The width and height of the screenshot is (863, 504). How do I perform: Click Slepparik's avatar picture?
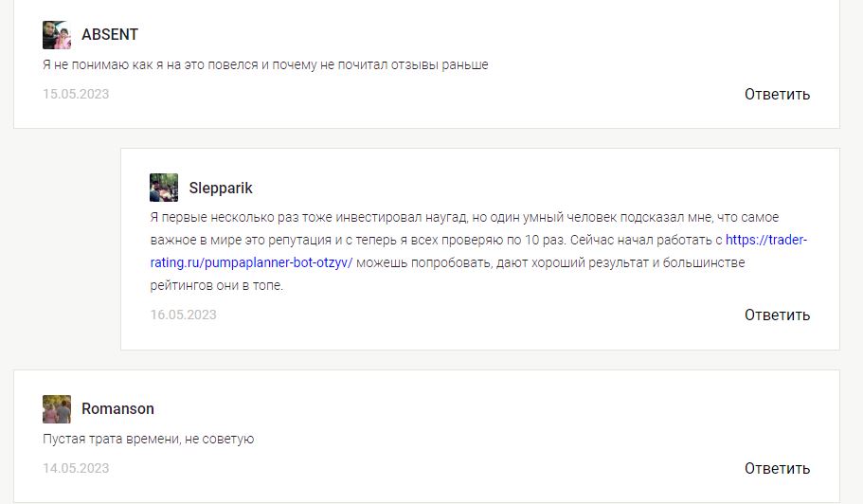pos(164,188)
